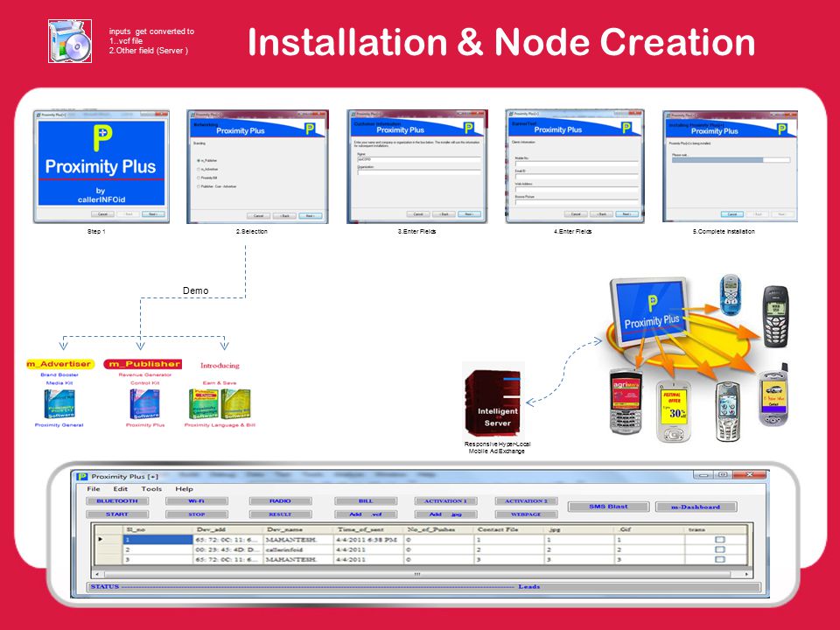Click the Organization input field
The image size is (840, 630).
[418, 172]
